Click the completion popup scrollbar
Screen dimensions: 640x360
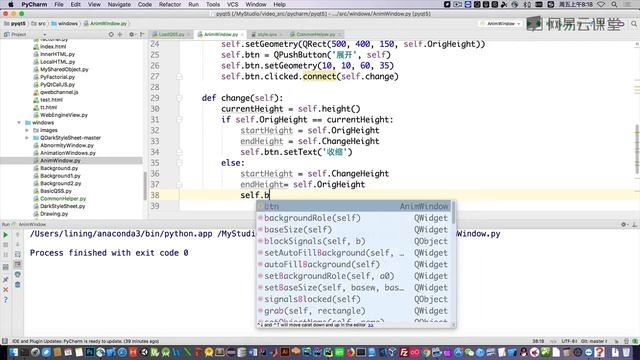click(453, 212)
